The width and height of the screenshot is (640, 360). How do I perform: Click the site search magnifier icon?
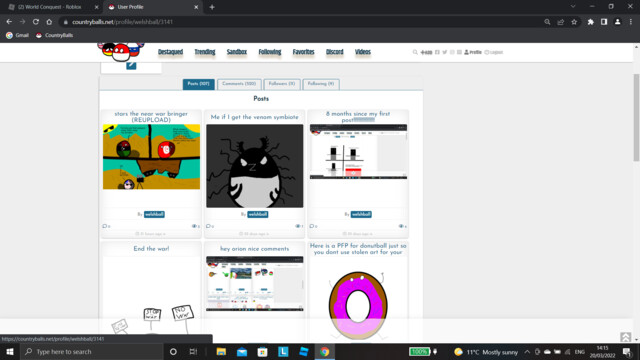click(415, 52)
